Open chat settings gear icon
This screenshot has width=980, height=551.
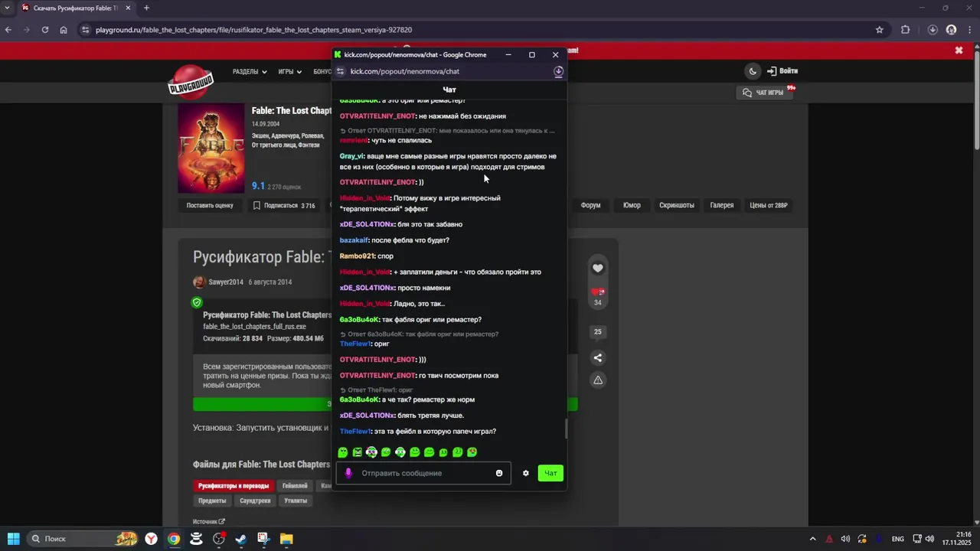point(526,473)
